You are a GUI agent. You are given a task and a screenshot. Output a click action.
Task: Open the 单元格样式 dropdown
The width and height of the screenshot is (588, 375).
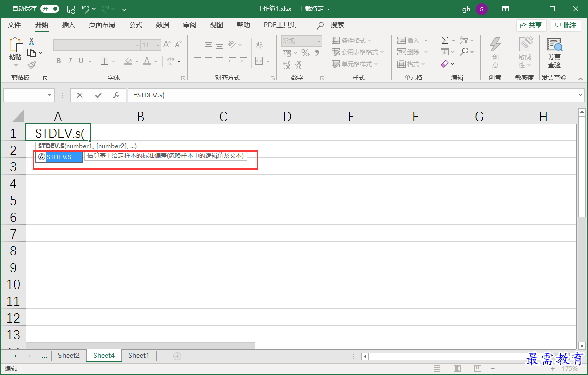point(355,64)
